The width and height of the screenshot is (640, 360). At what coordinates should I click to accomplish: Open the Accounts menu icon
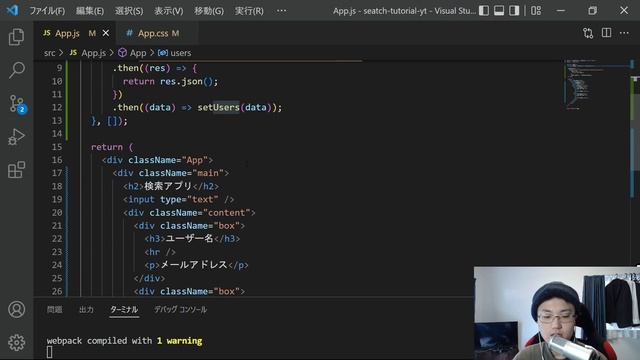click(x=16, y=309)
